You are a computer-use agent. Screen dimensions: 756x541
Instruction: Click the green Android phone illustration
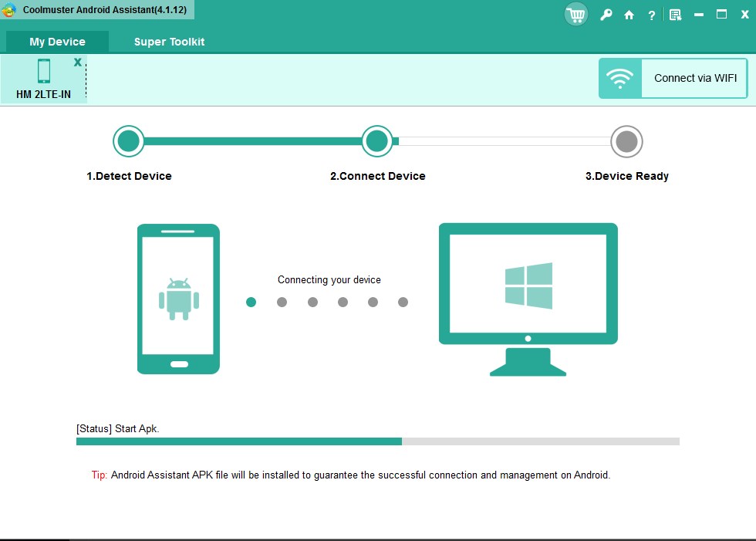coord(178,298)
